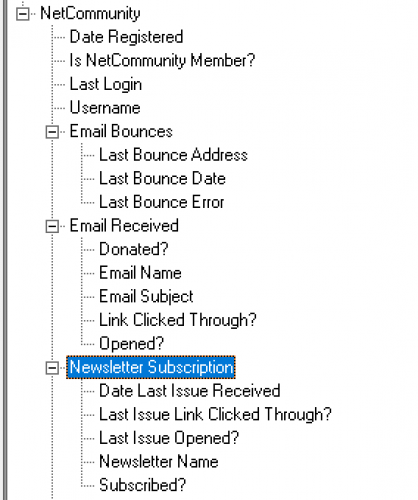Select Last Bounce Address item
Screen dimensions: 418x500
173,155
